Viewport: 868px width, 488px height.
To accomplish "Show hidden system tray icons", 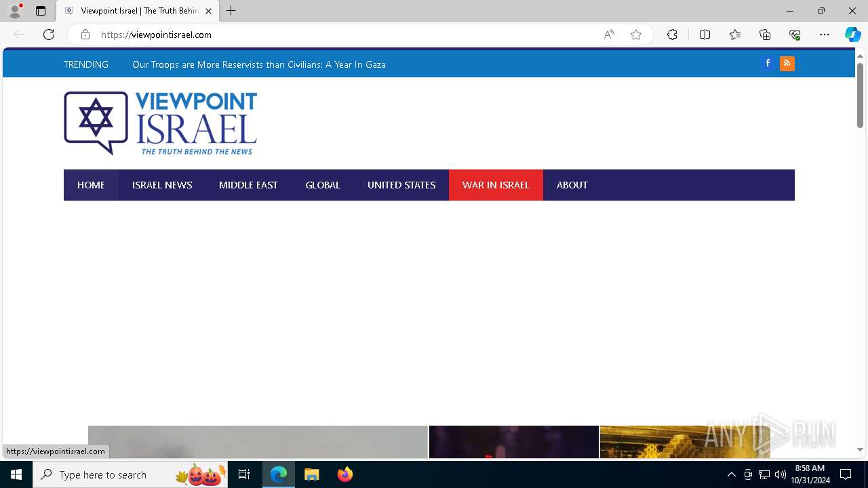I will (731, 474).
